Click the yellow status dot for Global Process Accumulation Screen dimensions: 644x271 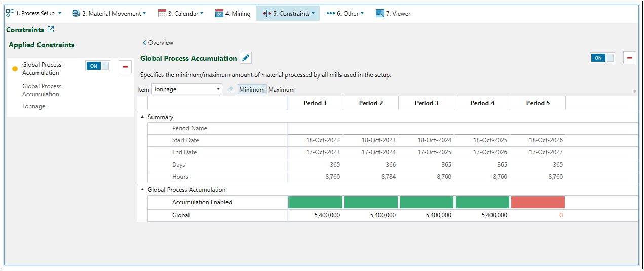click(x=15, y=69)
